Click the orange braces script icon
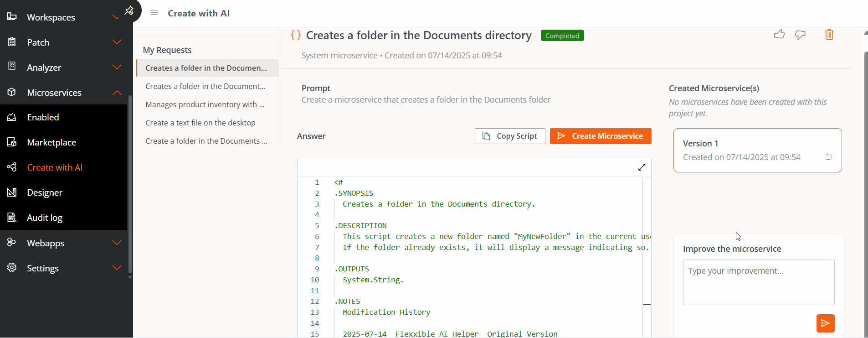Image resolution: width=868 pixels, height=338 pixels. click(x=296, y=35)
